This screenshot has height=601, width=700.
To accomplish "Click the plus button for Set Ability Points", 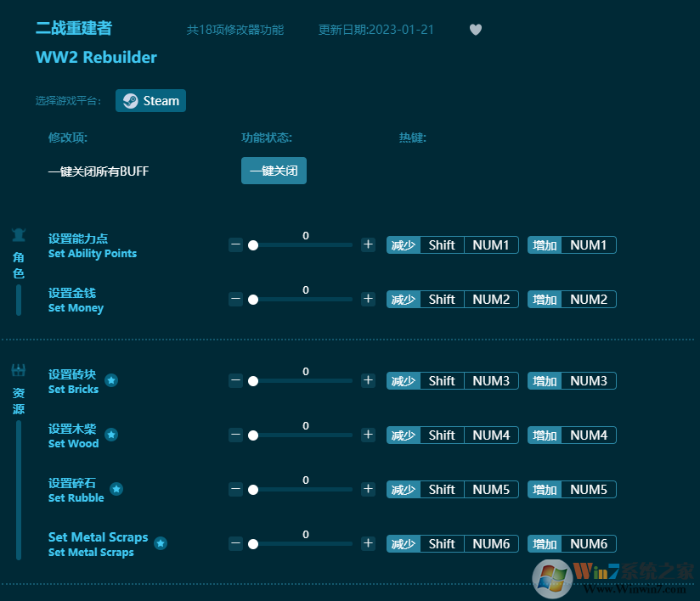I will (369, 244).
